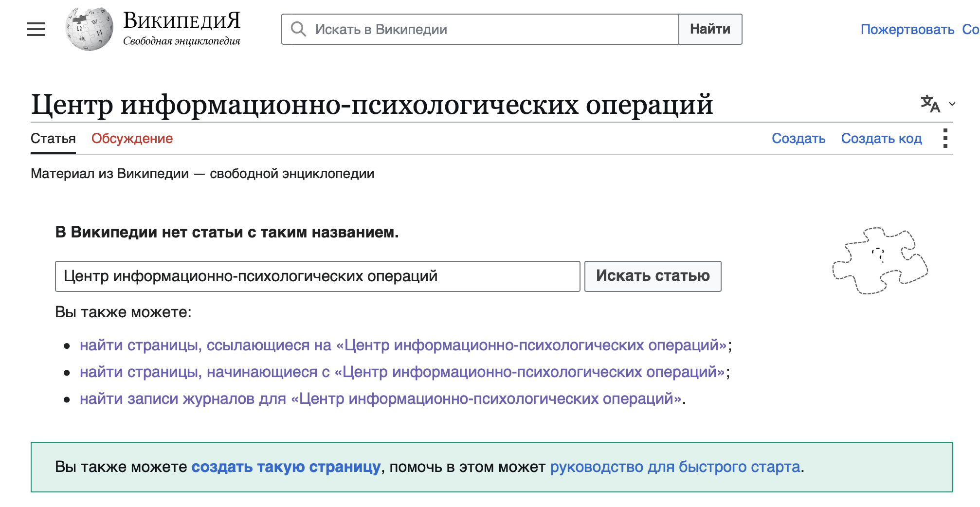Open the main hamburger menu

coord(36,29)
